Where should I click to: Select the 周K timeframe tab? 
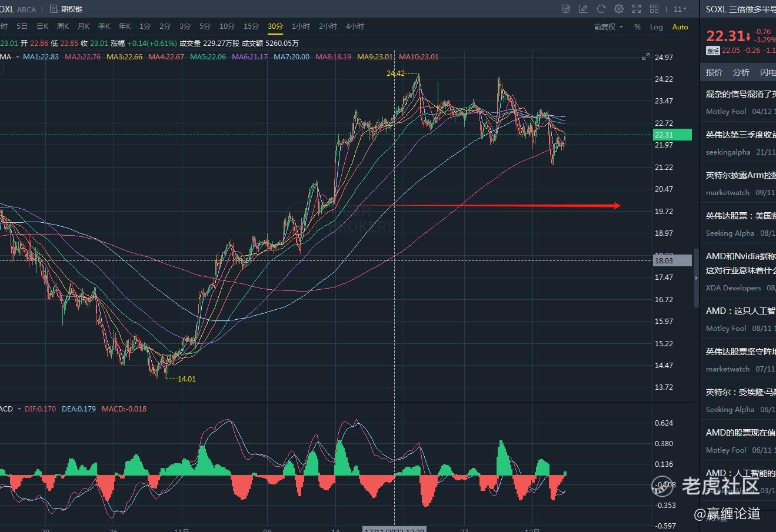coord(63,26)
